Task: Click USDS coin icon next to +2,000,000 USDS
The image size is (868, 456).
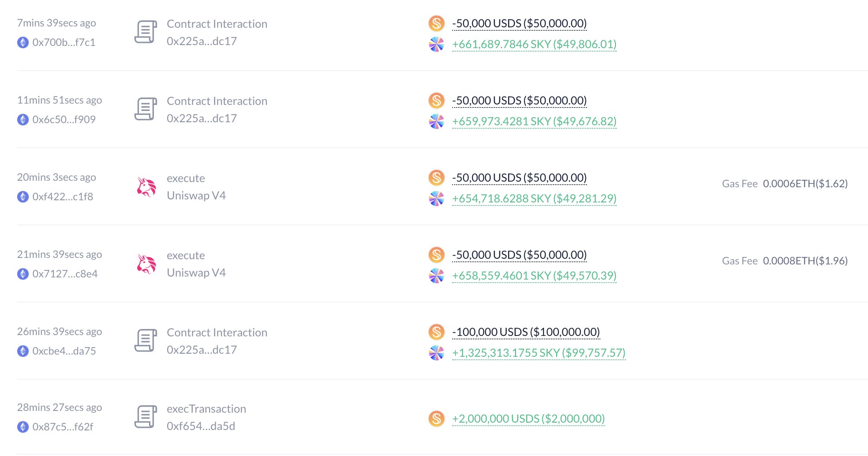Action: tap(436, 419)
